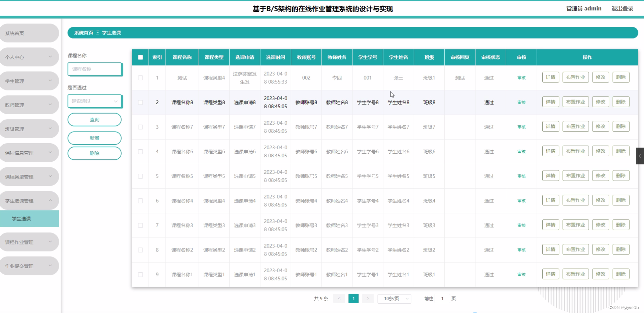Viewport: 644px width, 313px height.
Task: Expand the 课程作业管理 sidebar section
Action: click(29, 242)
